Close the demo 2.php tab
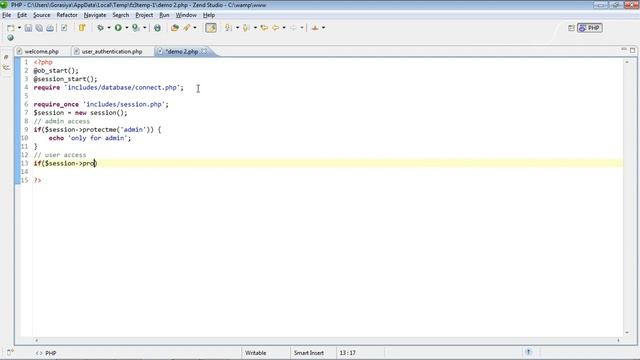This screenshot has width=640, height=360. pyautogui.click(x=204, y=51)
